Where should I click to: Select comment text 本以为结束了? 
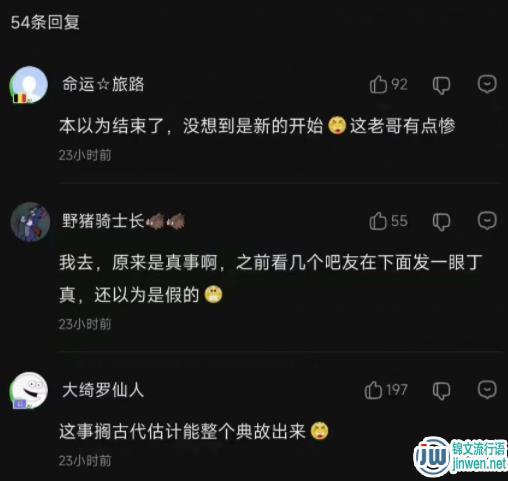[112, 126]
